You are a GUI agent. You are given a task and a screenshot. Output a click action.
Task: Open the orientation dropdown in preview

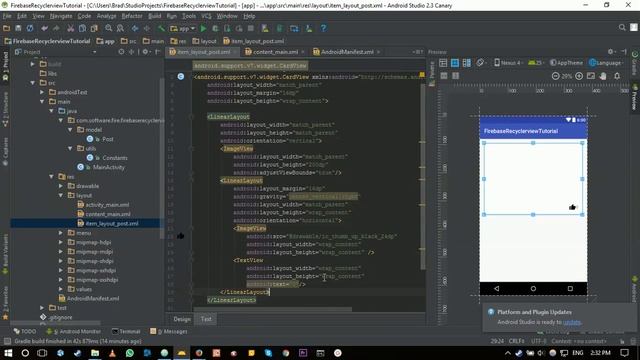pos(481,63)
